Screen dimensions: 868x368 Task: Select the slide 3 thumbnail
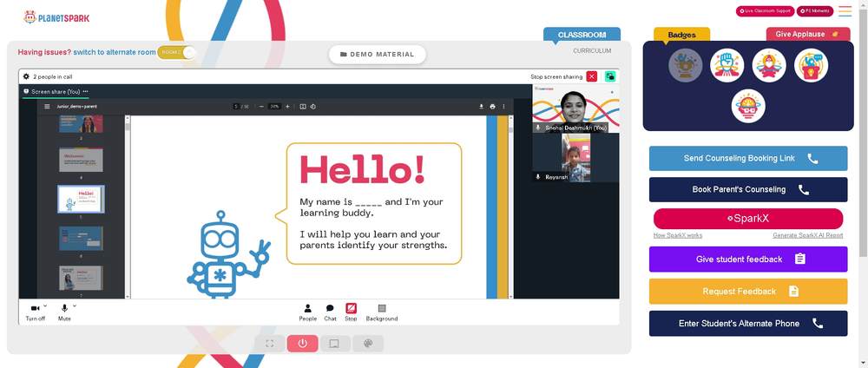pyautogui.click(x=81, y=124)
